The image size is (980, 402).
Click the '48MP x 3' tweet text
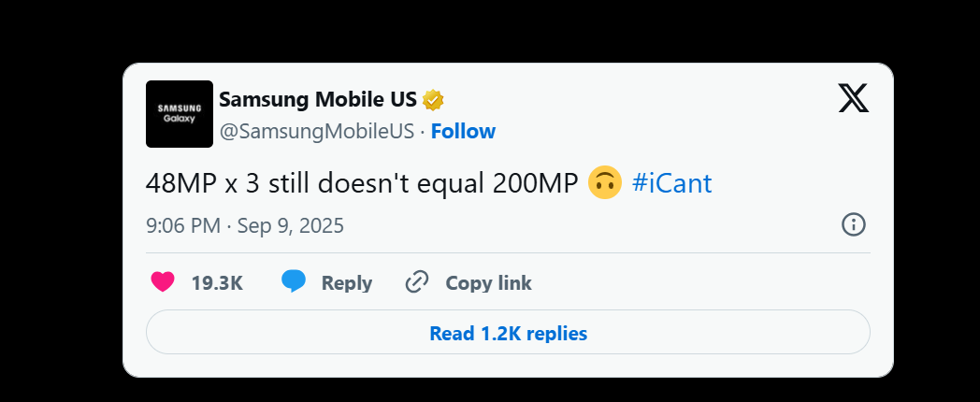[203, 183]
